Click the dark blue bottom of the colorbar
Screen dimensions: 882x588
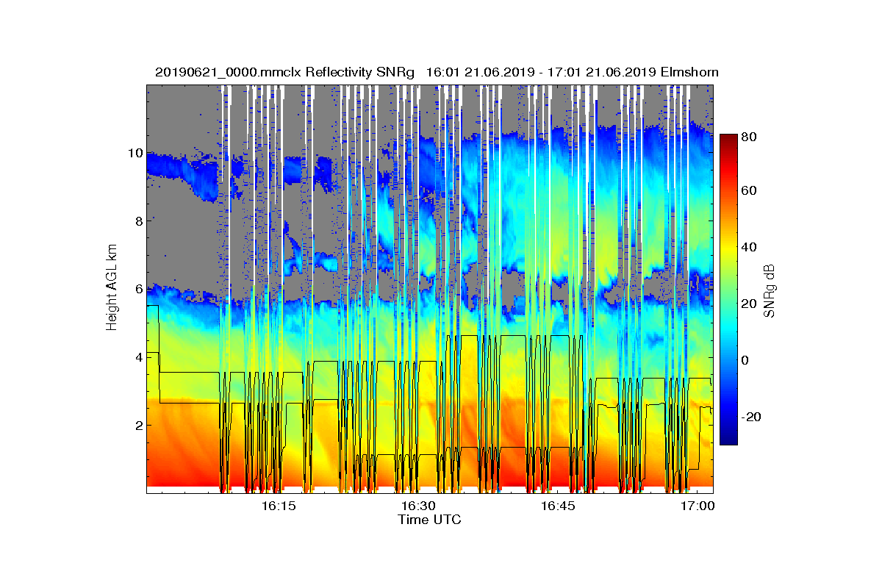(x=728, y=440)
